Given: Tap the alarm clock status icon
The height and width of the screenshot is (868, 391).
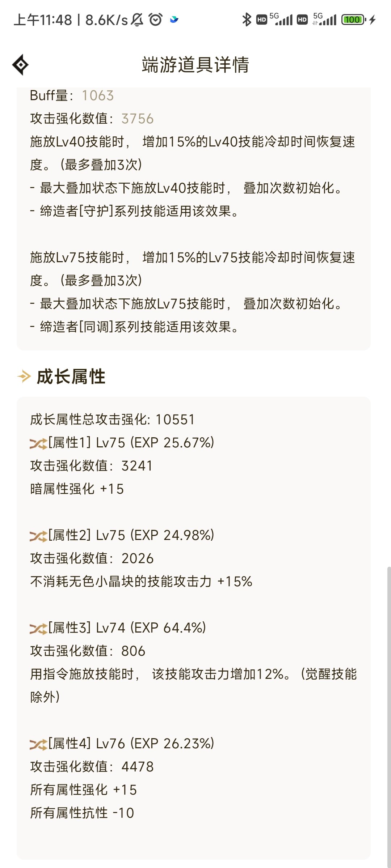Looking at the screenshot, I should coord(156,20).
